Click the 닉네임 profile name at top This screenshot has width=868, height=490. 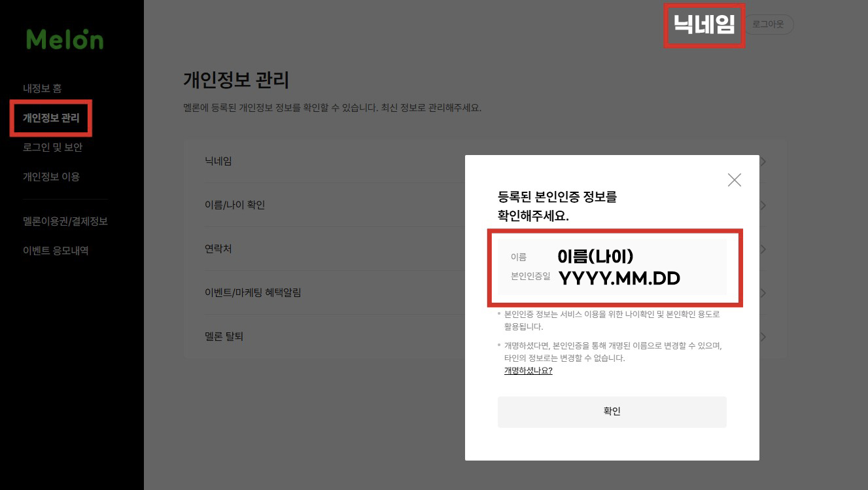coord(704,25)
